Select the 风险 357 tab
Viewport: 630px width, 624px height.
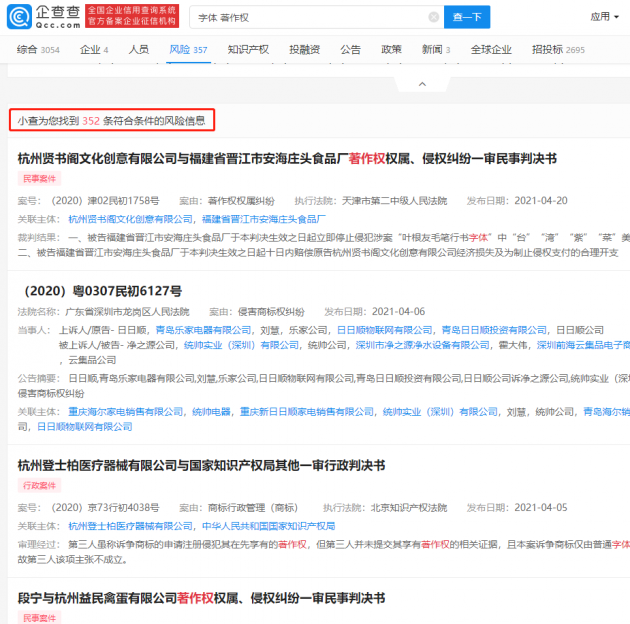188,50
